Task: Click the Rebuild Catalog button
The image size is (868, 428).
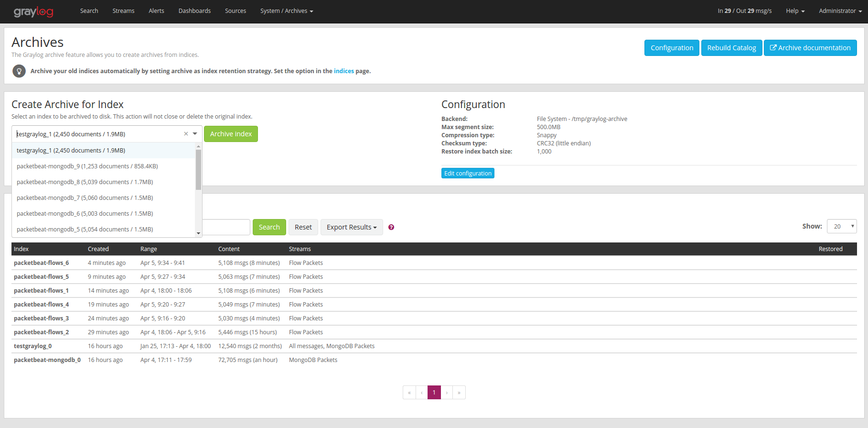Action: tap(731, 48)
